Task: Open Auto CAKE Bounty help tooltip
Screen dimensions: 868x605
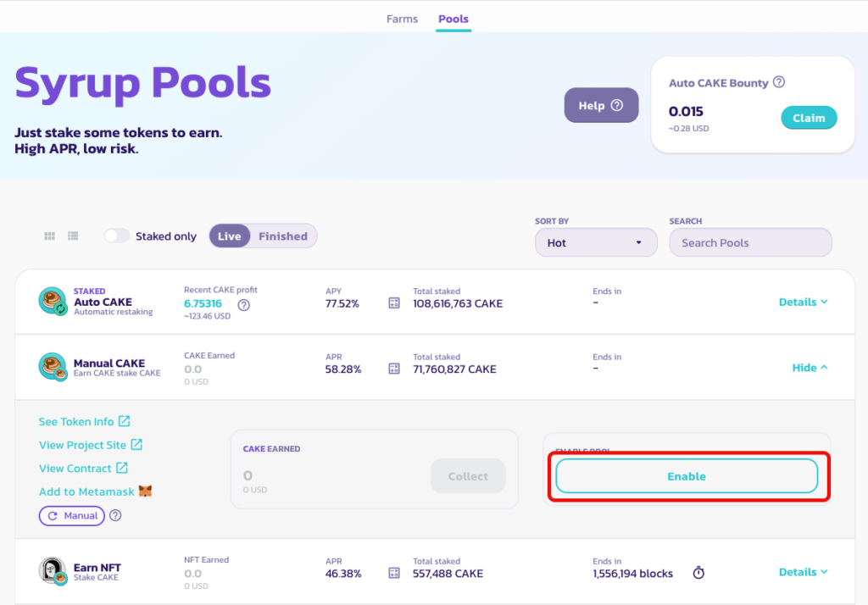Action: pos(779,82)
